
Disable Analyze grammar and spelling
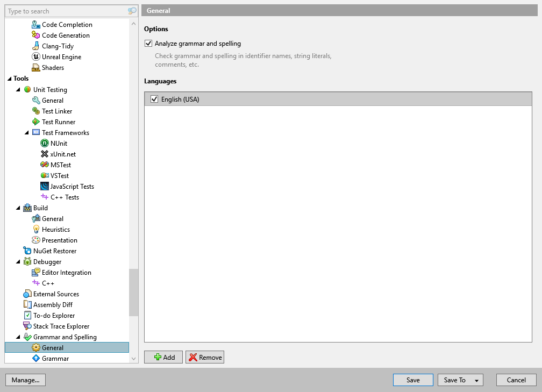tap(148, 44)
